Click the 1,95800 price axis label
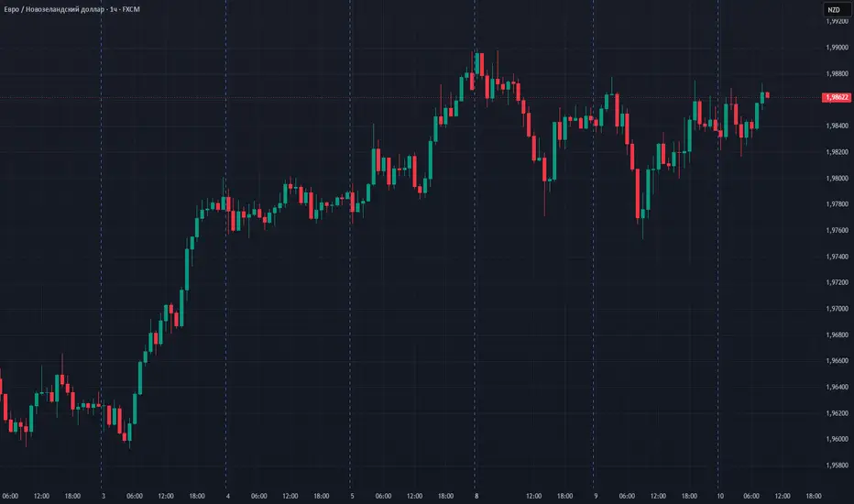 click(838, 466)
